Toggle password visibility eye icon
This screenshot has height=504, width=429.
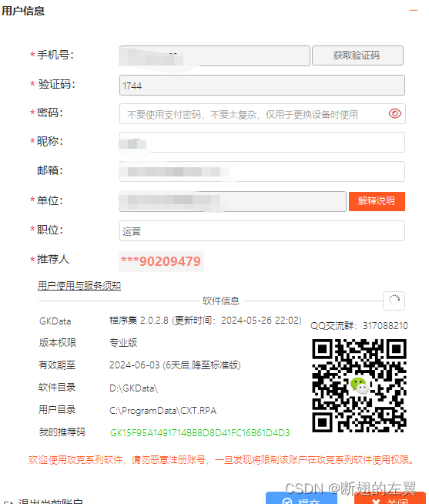(x=395, y=113)
